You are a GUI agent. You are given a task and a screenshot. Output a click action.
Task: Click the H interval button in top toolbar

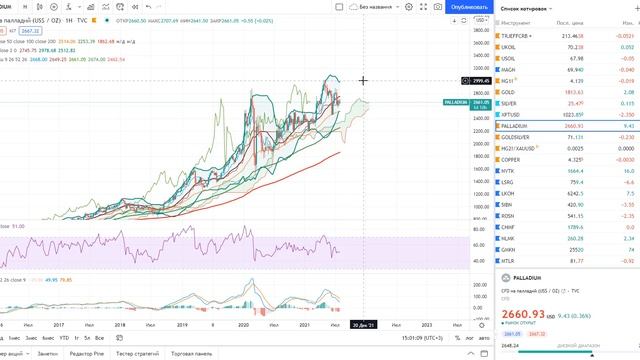click(x=25, y=7)
